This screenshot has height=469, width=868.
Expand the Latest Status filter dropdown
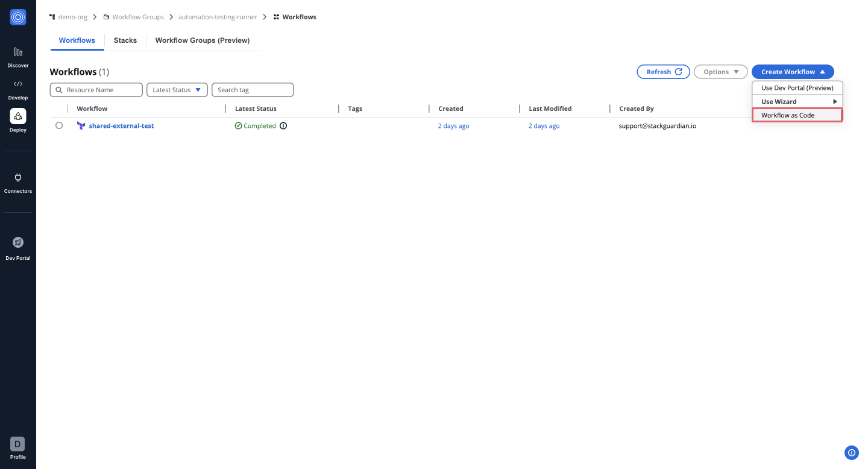click(177, 90)
